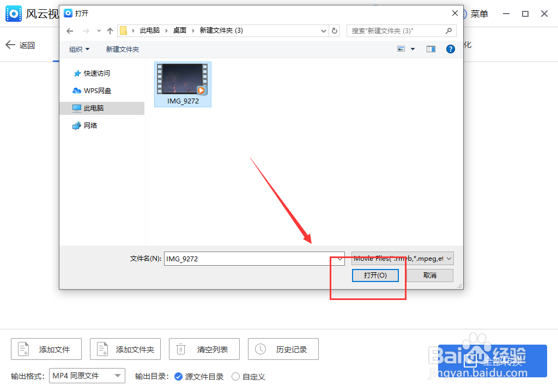Click 新建文件夹 (3) in the breadcrumb

(221, 30)
